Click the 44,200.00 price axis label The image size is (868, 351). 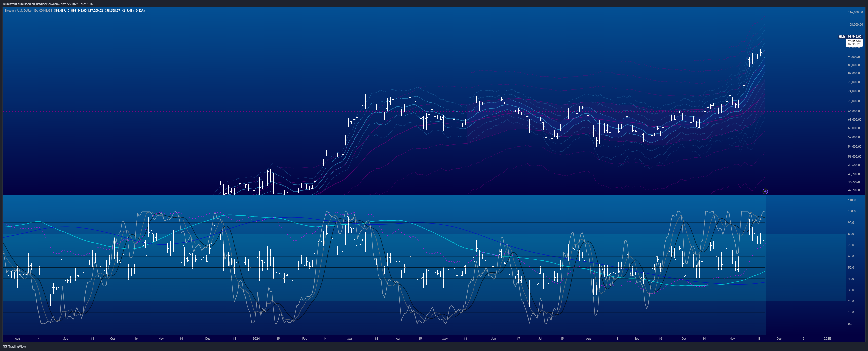854,182
